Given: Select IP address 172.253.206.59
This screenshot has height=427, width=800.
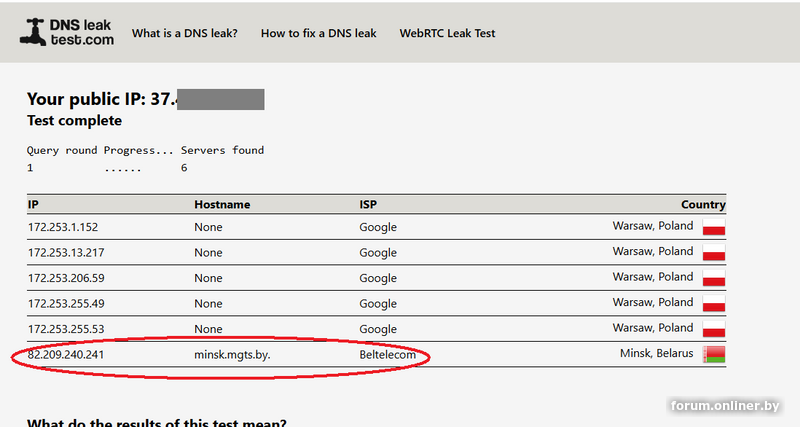Looking at the screenshot, I should coord(66,278).
